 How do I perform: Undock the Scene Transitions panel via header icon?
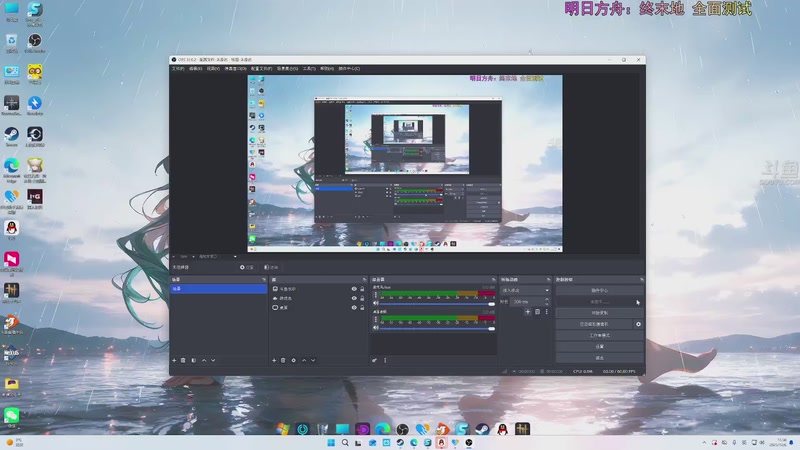548,280
